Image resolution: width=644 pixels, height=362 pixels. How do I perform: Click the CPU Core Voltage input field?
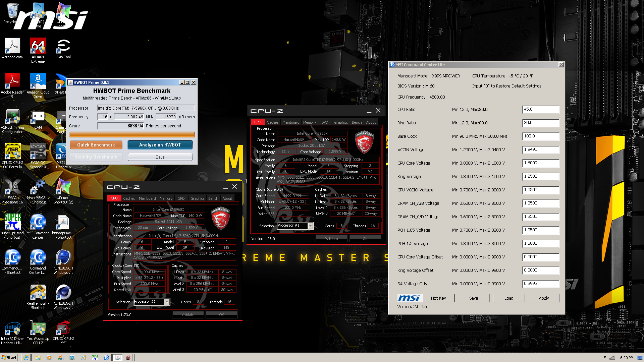click(541, 163)
